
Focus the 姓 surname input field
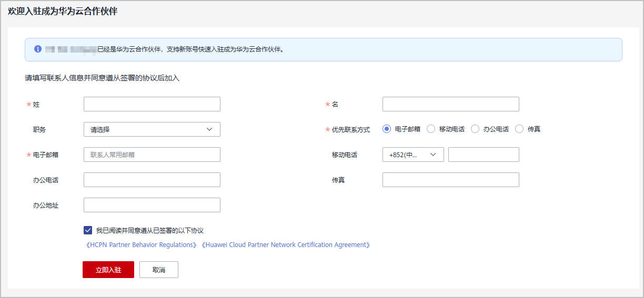pos(152,104)
